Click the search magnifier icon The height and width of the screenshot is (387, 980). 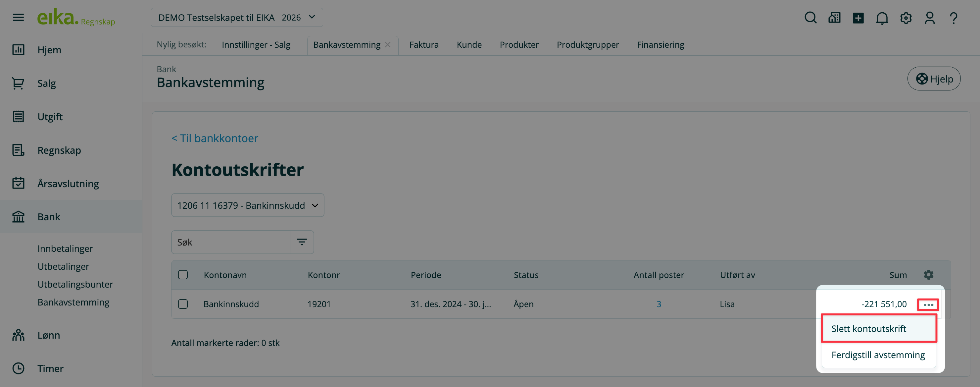[810, 18]
